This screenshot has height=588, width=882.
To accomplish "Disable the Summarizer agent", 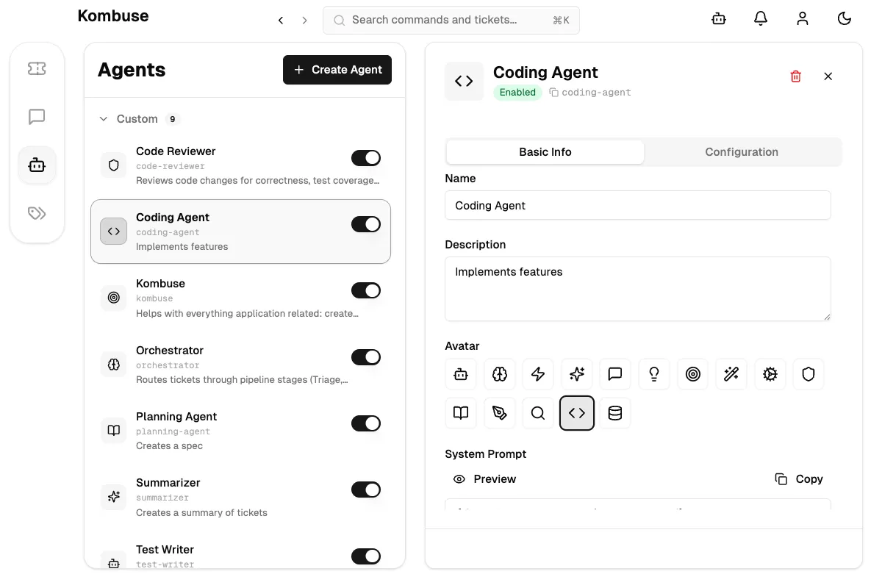I will click(x=366, y=490).
